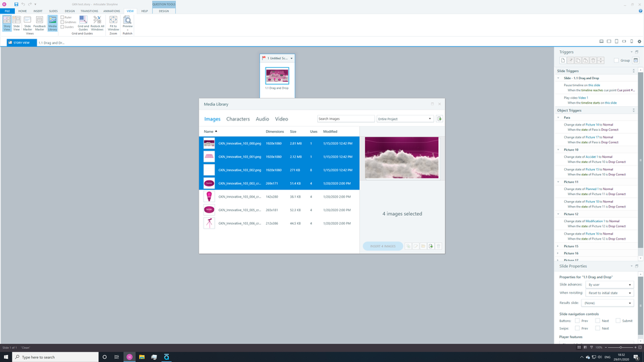644x362 pixels.
Task: Click the Search images field
Action: (x=346, y=119)
